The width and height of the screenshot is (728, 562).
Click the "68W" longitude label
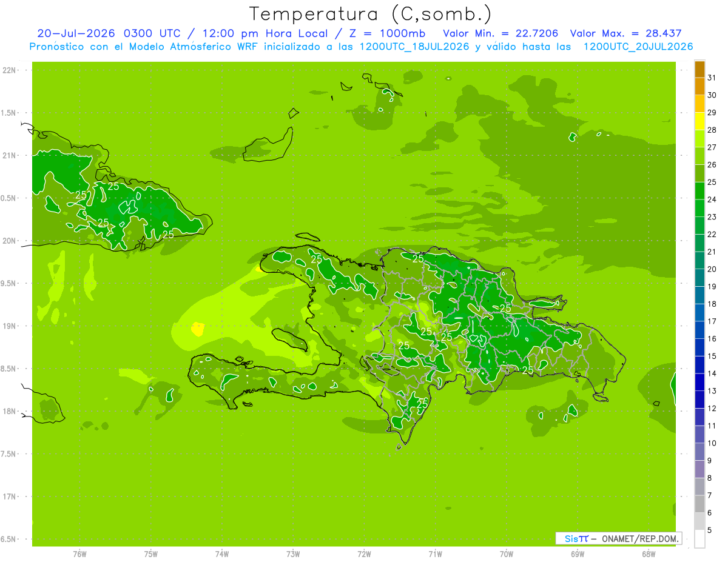[649, 554]
